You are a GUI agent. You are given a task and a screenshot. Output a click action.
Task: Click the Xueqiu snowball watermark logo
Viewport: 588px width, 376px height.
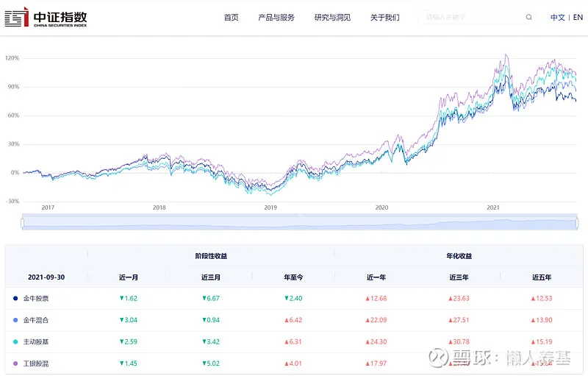(440, 357)
